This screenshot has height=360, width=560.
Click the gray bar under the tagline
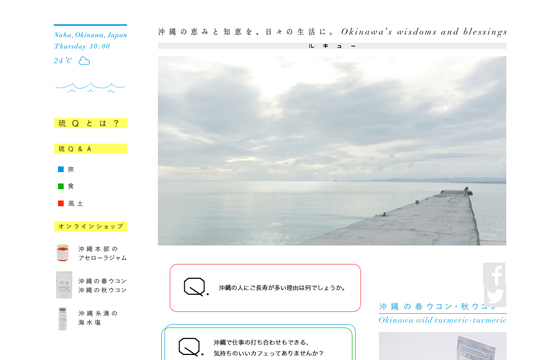tap(332, 46)
